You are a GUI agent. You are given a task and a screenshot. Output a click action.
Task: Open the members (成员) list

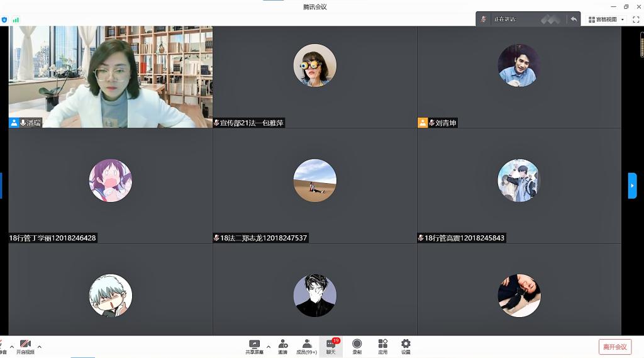coord(306,346)
